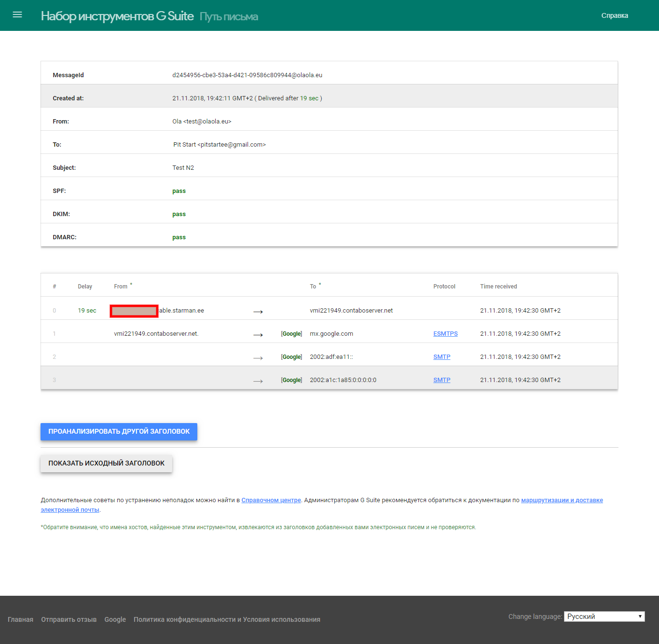The height and width of the screenshot is (644, 659).
Task: Click the asterisk next to the From column
Action: [132, 283]
